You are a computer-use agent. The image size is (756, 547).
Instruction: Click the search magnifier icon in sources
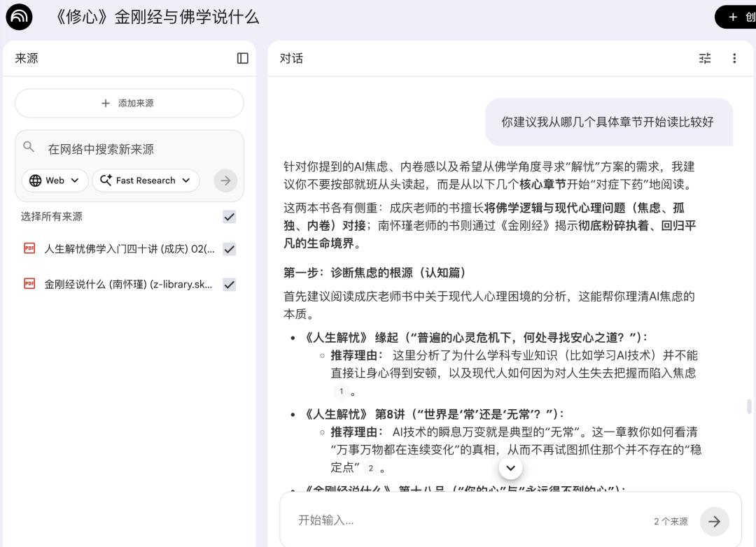(29, 147)
